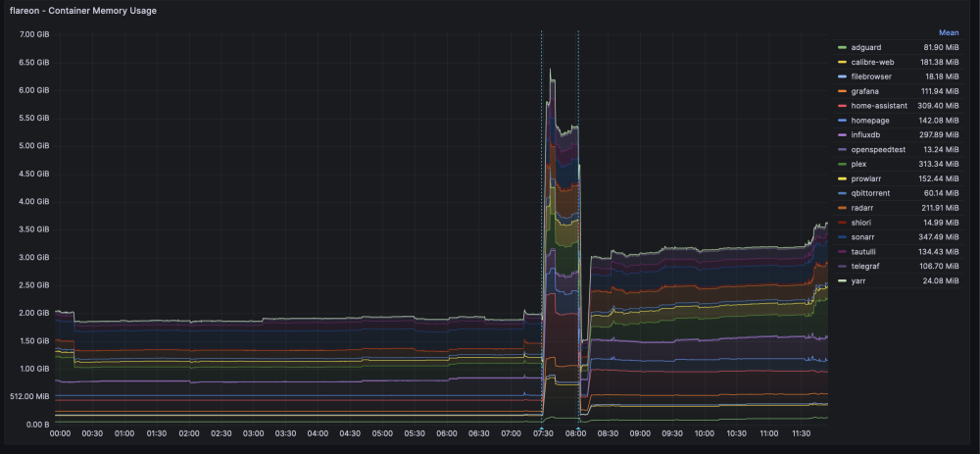Screen dimensions: 980x454
Task: Click the 347.49 MiB sonarr mean value
Action: click(939, 237)
